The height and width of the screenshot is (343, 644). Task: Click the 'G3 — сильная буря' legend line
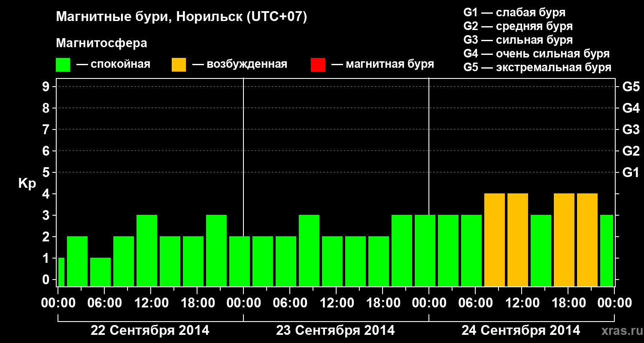point(518,40)
